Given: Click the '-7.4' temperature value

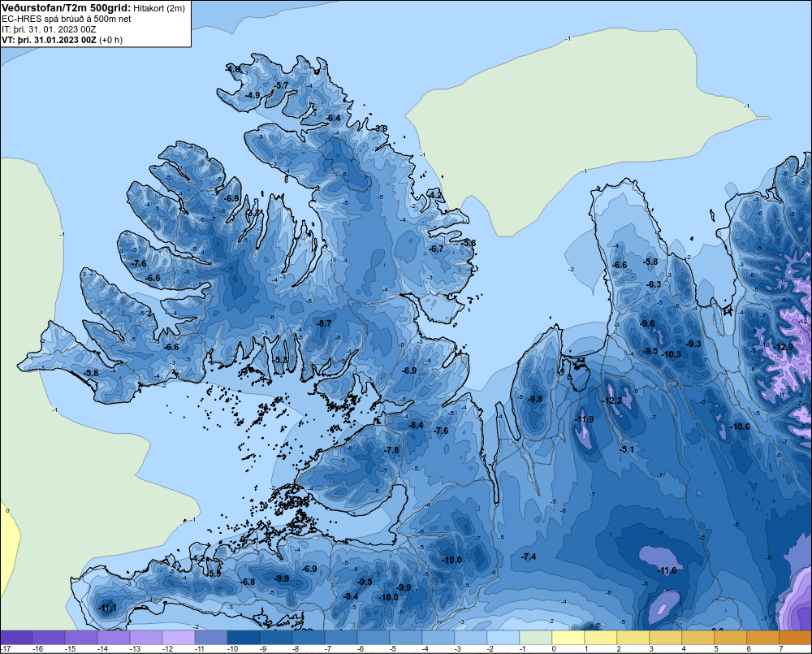Looking at the screenshot, I should coord(529,557).
